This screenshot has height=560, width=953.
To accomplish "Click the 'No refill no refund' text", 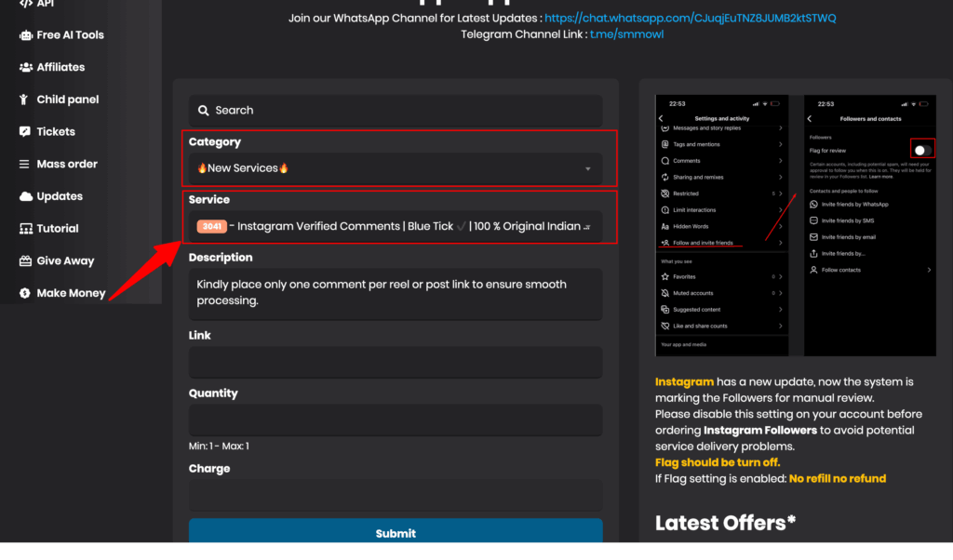I will (838, 479).
